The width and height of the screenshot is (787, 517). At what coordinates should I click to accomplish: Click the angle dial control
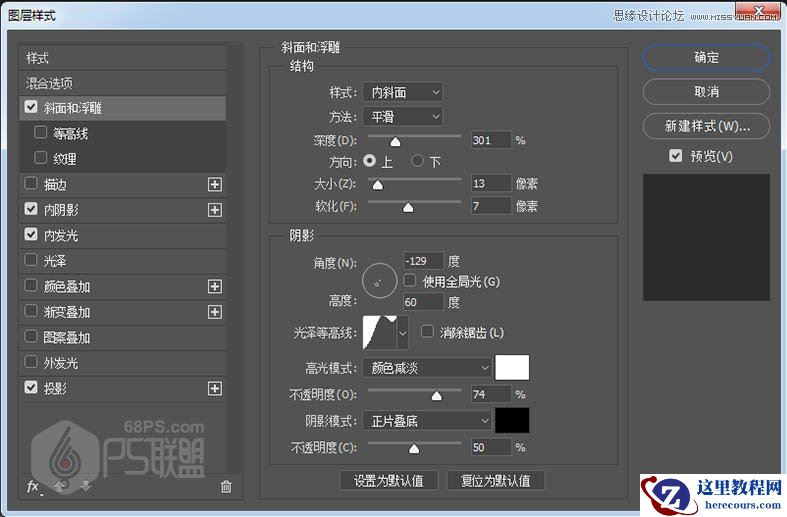379,281
